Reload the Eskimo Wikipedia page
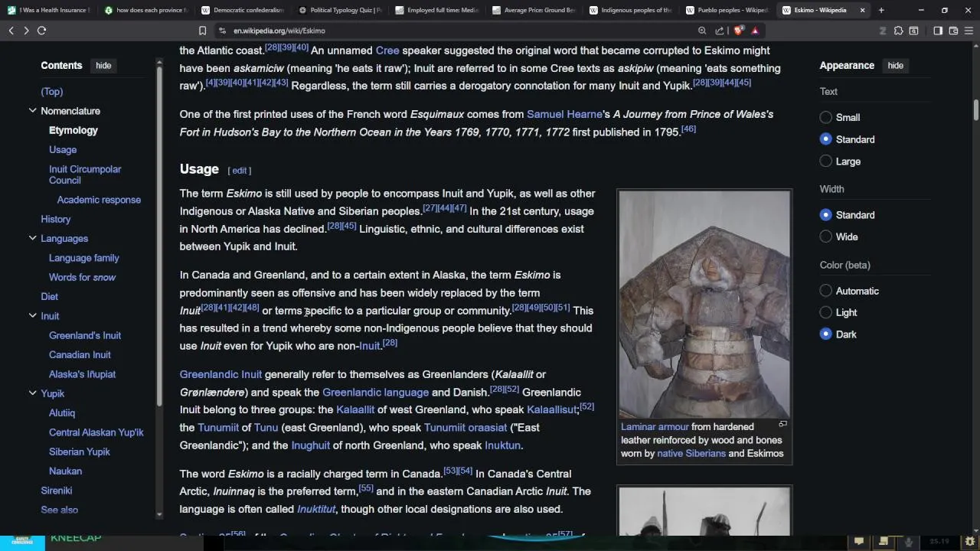This screenshot has height=551, width=980. pos(41,31)
